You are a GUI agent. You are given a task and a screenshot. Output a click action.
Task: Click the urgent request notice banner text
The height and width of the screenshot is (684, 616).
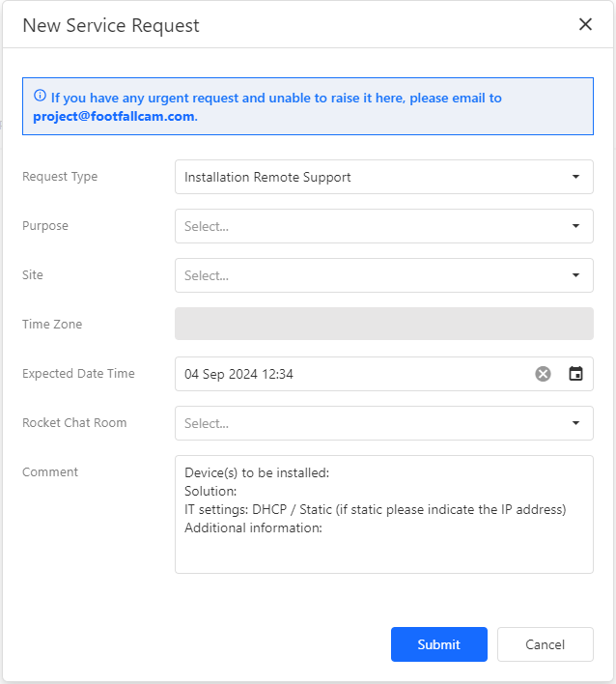276,98
